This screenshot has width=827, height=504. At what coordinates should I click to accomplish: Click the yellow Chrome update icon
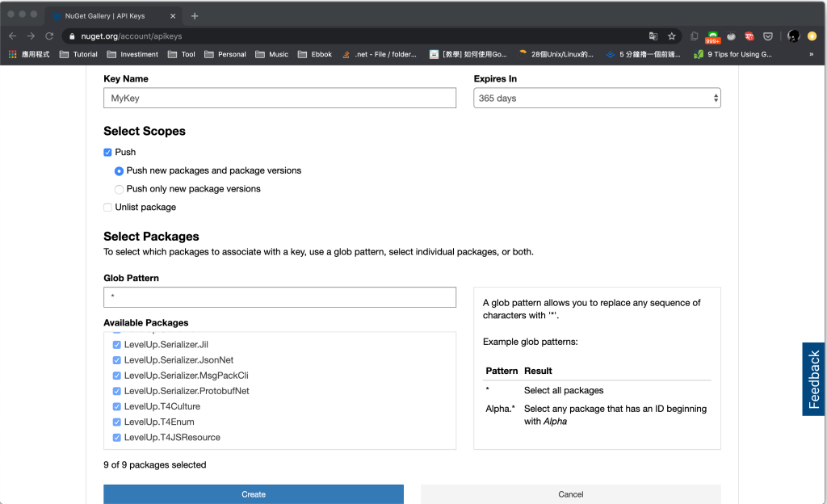(x=812, y=36)
